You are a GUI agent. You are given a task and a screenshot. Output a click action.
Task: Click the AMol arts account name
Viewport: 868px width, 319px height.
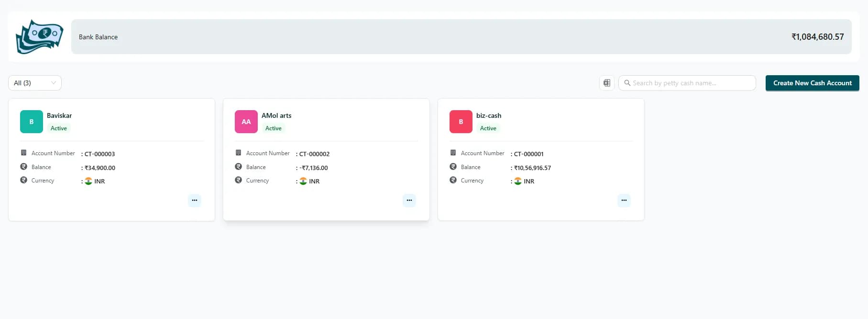click(x=276, y=115)
